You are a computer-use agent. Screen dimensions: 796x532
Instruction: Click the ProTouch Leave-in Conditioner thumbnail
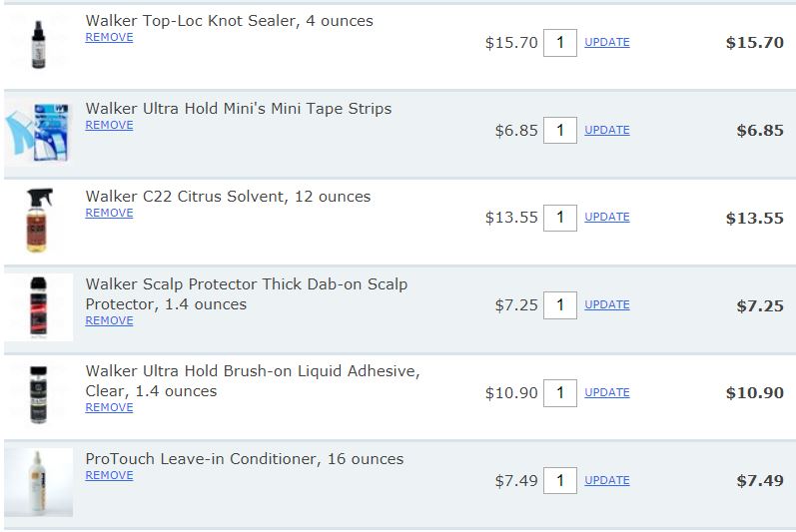39,481
